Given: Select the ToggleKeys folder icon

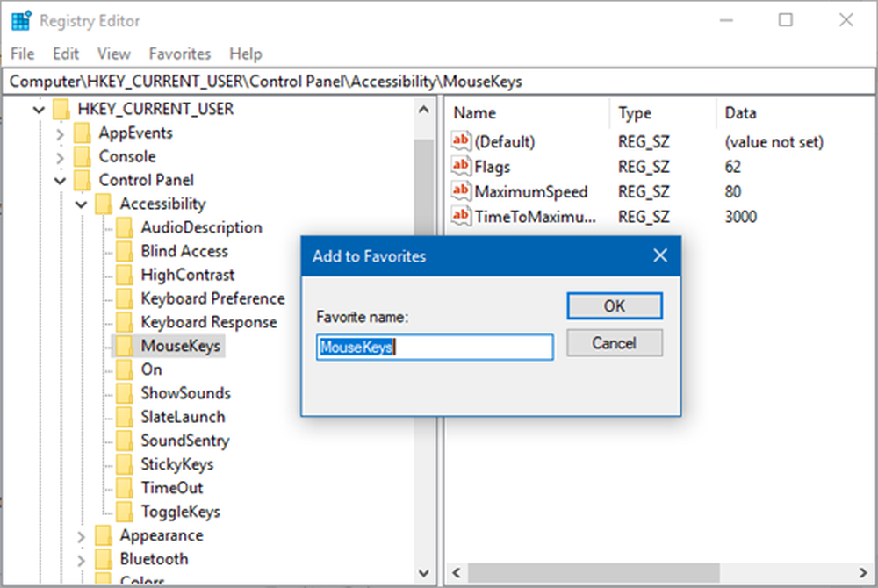Looking at the screenshot, I should 126,512.
